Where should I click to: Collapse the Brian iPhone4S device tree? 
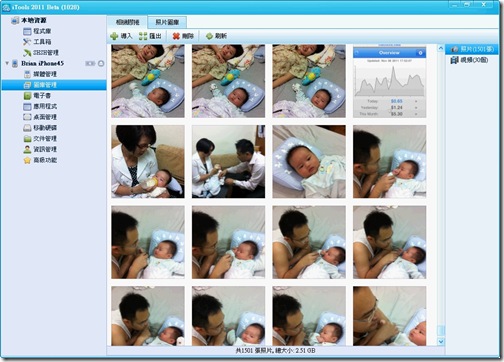pos(7,63)
